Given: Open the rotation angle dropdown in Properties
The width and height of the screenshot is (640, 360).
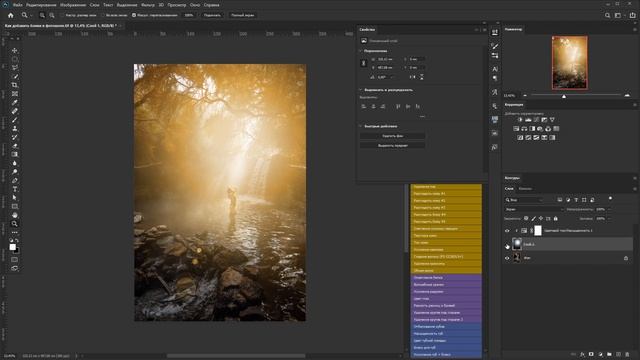Looking at the screenshot, I should (393, 77).
